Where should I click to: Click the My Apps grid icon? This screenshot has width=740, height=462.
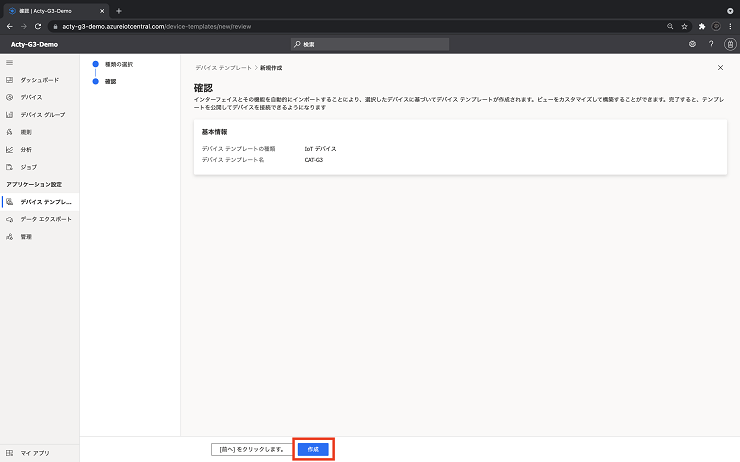[9, 453]
